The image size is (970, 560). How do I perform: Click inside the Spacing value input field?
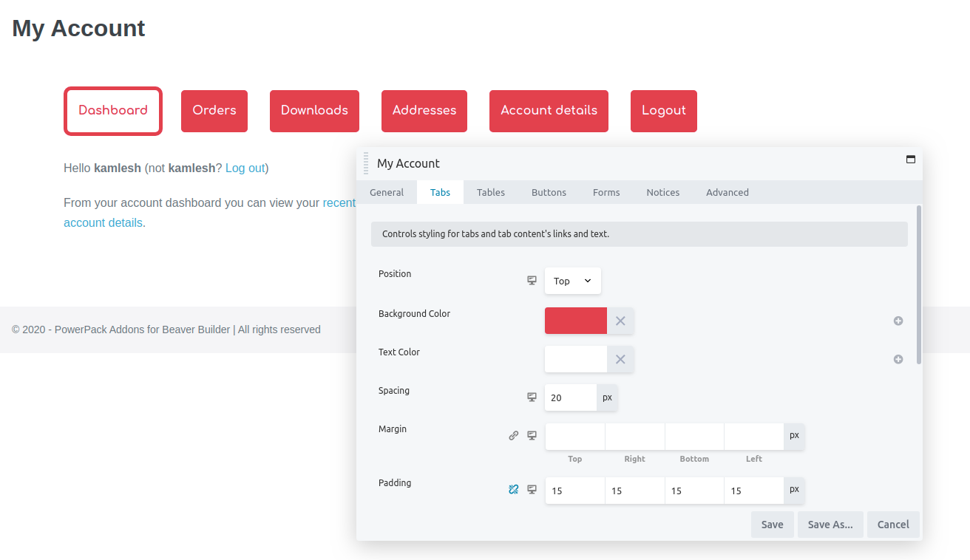[569, 397]
